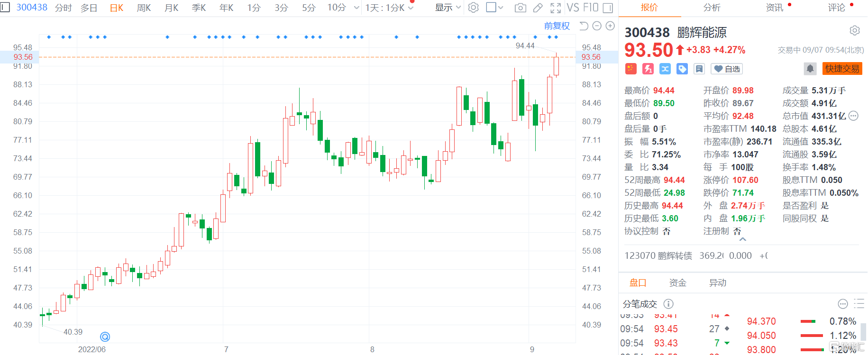
Task: Open quote panel settings gear
Action: pos(855,31)
